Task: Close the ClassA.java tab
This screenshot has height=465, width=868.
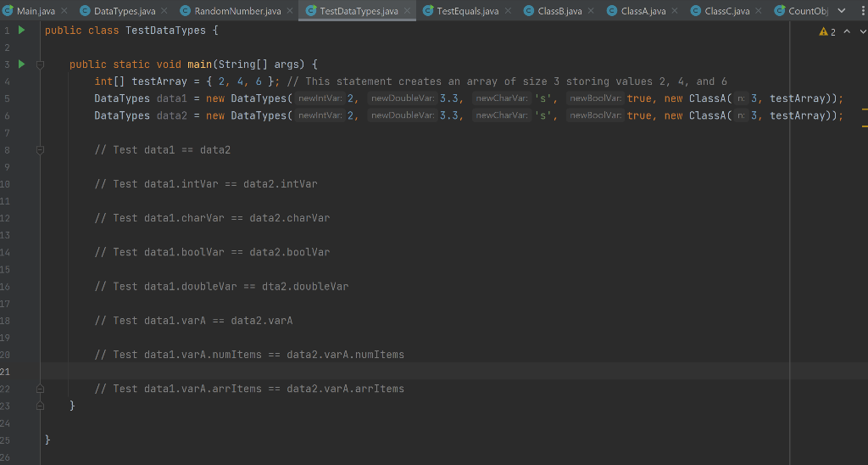Action: [674, 10]
